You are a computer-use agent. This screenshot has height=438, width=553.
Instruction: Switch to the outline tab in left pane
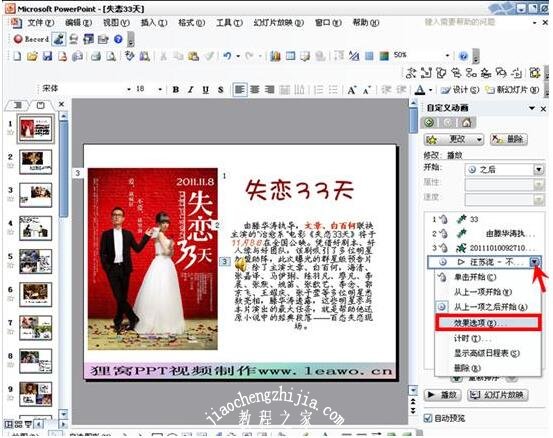coord(18,105)
